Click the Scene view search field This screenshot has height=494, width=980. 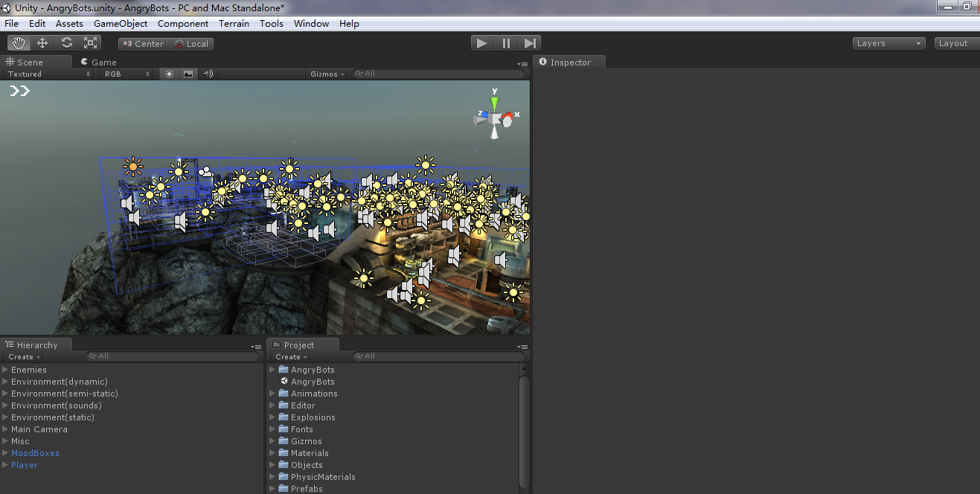tap(438, 74)
